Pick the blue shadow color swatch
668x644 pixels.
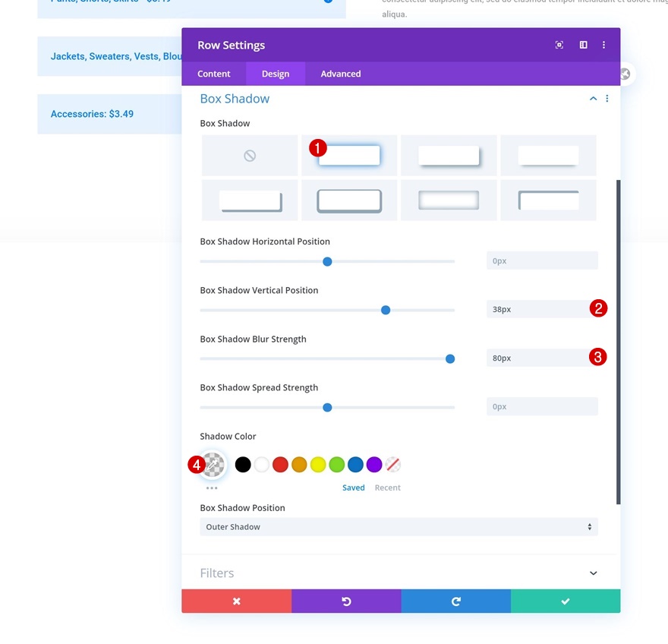[x=355, y=465]
